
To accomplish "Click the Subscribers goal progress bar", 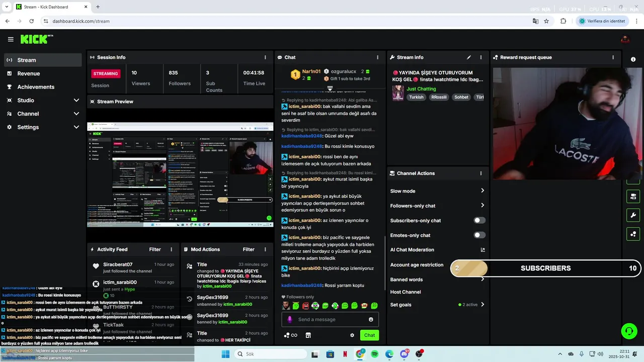I will coord(546,268).
